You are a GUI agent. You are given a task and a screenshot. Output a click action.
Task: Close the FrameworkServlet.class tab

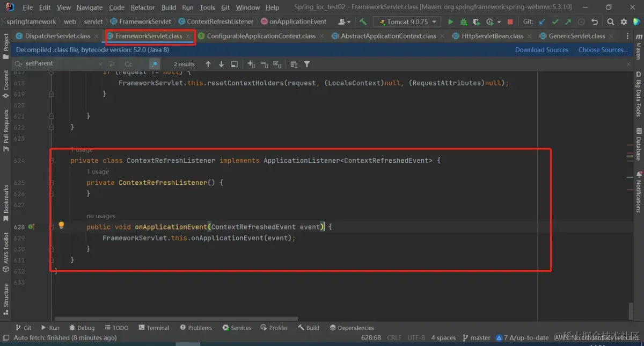tap(188, 36)
